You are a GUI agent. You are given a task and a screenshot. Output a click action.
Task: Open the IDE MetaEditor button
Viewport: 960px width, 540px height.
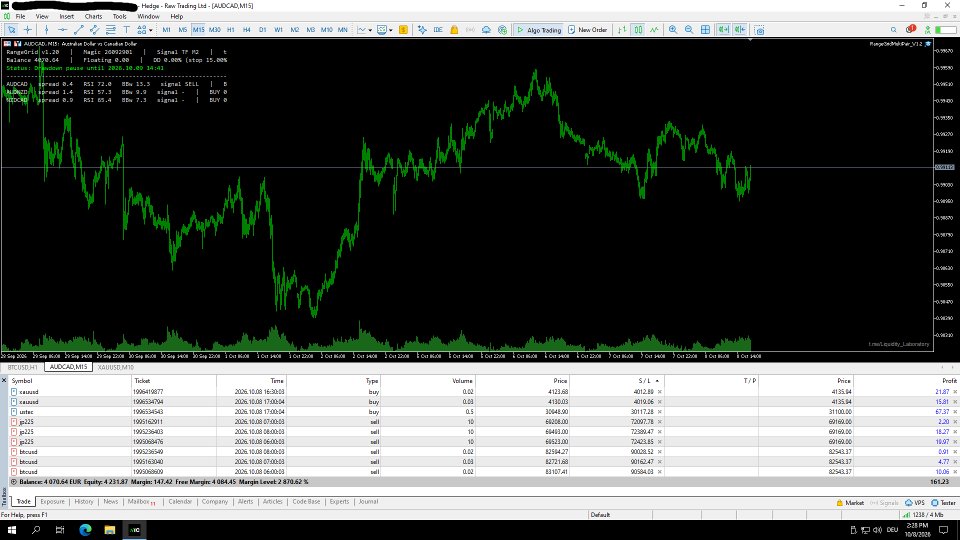point(438,29)
